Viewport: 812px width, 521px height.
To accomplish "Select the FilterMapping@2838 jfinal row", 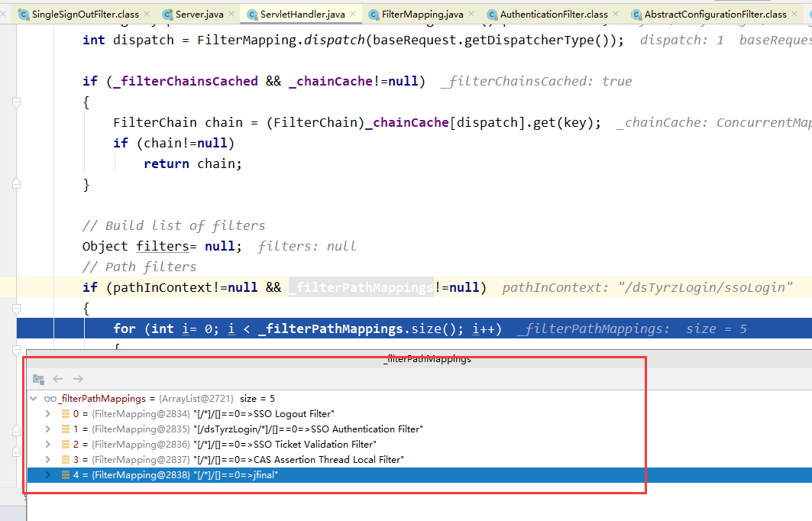I will (x=419, y=475).
